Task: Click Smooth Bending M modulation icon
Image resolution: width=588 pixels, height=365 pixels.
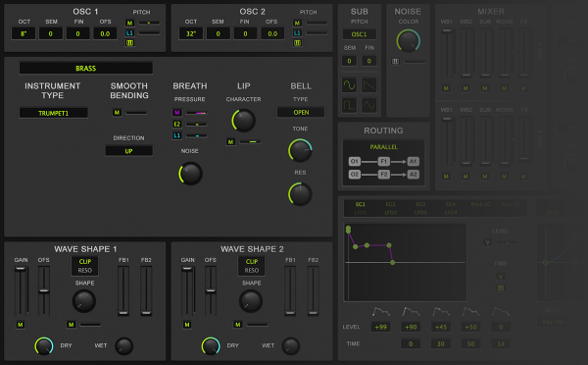Action: tap(117, 112)
